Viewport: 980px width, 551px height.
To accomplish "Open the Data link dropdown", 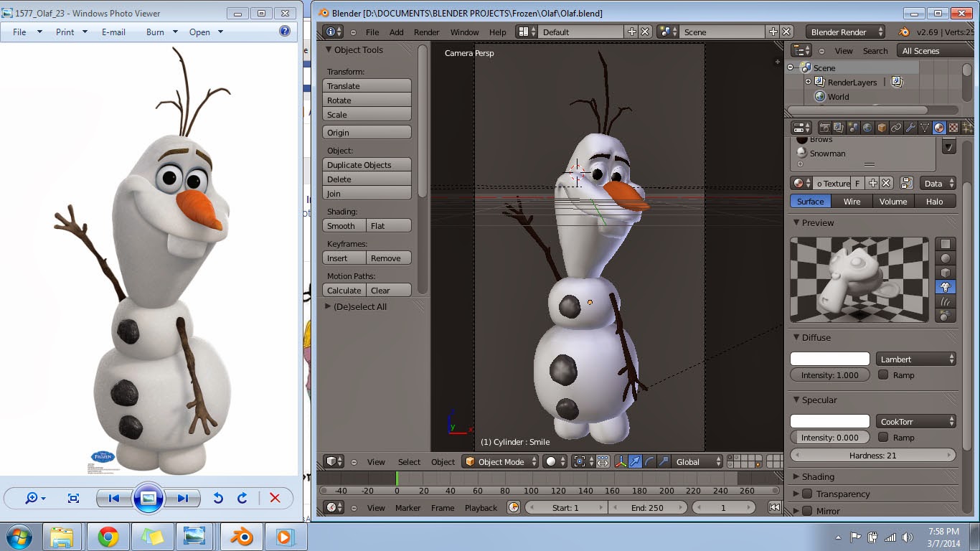I will point(939,183).
